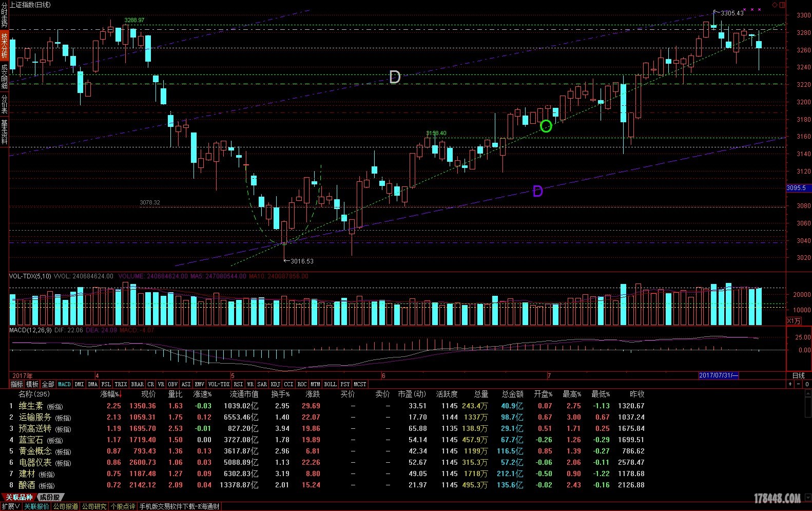Click the gray D marker near upper trendline
The height and width of the screenshot is (511, 812).
pyautogui.click(x=394, y=77)
